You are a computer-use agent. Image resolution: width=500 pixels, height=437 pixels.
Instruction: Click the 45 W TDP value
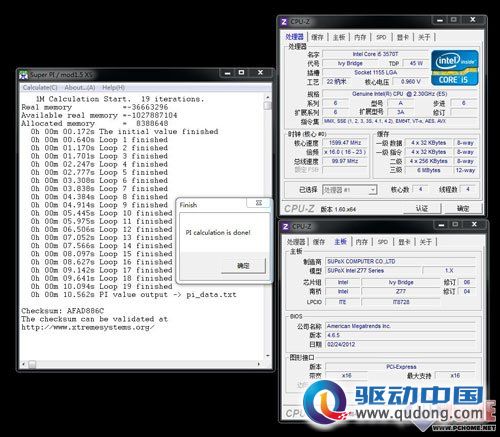pos(416,63)
